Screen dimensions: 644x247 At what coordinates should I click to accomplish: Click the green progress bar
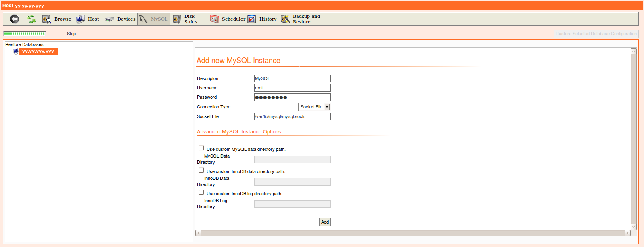[24, 34]
